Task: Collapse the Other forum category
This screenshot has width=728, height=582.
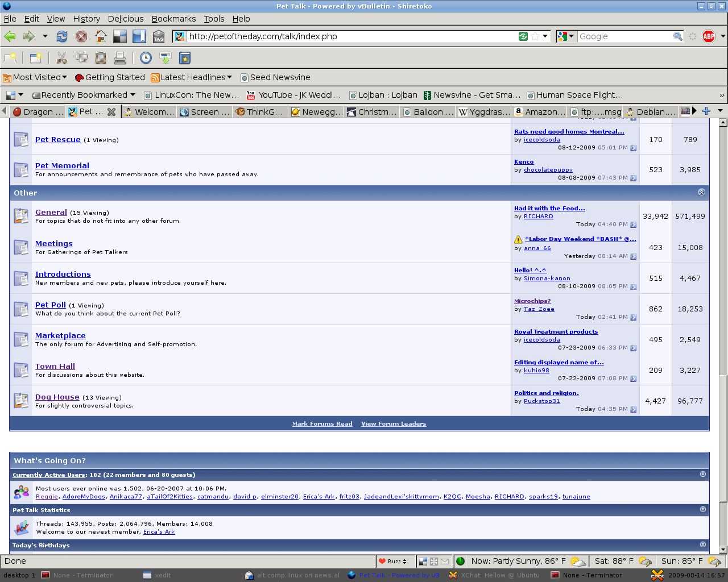Action: coord(701,193)
